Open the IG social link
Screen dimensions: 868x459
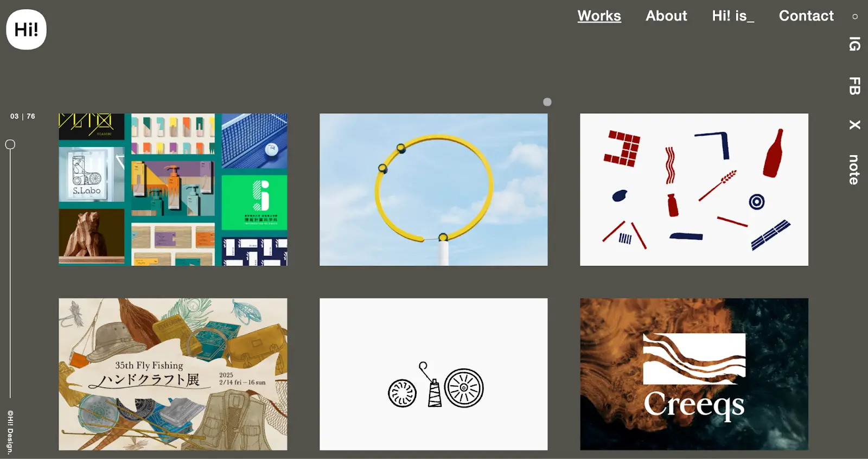854,44
